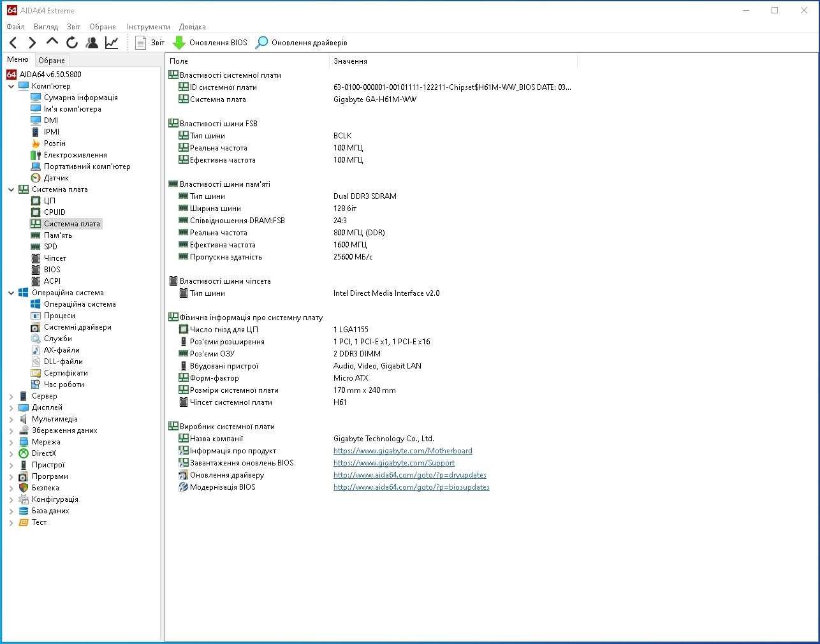
Task: Expand the Безпека tree node
Action: click(11, 488)
